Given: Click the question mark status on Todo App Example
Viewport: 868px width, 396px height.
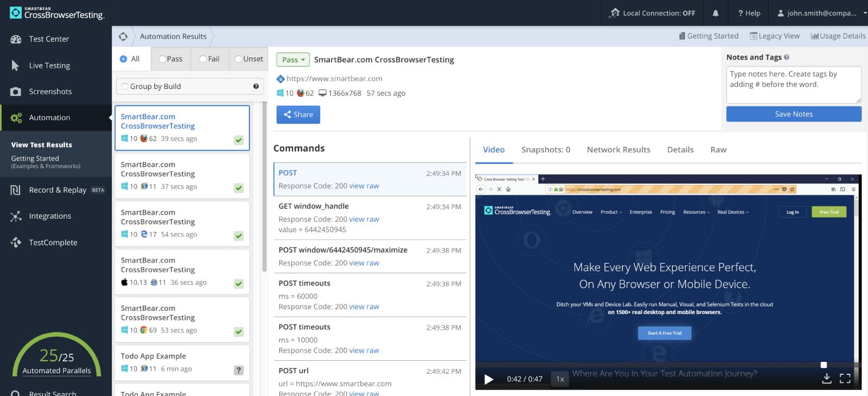Looking at the screenshot, I should tap(238, 370).
